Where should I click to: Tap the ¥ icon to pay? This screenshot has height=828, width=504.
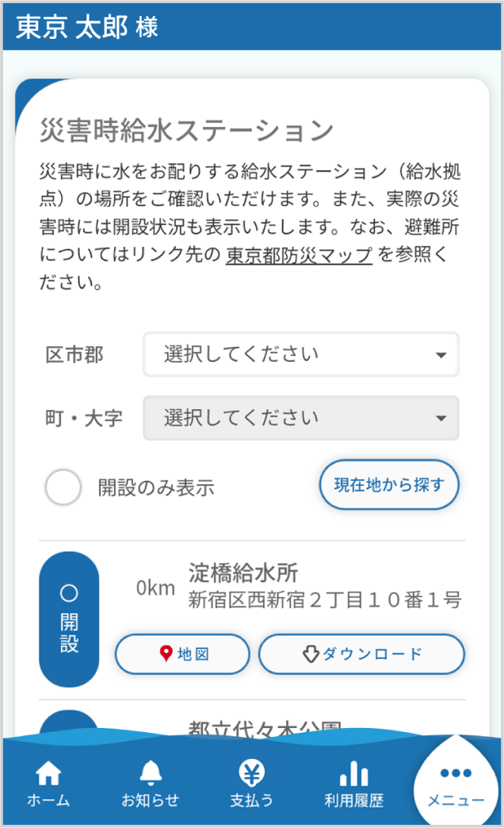[252, 771]
